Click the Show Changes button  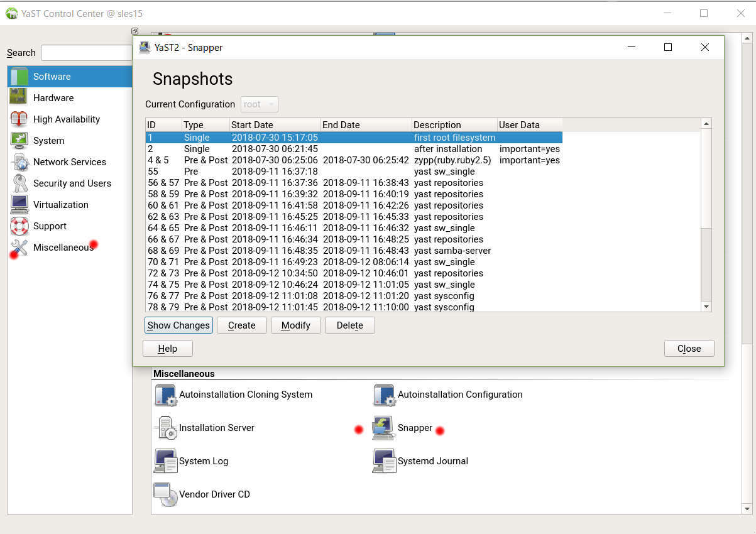point(178,325)
